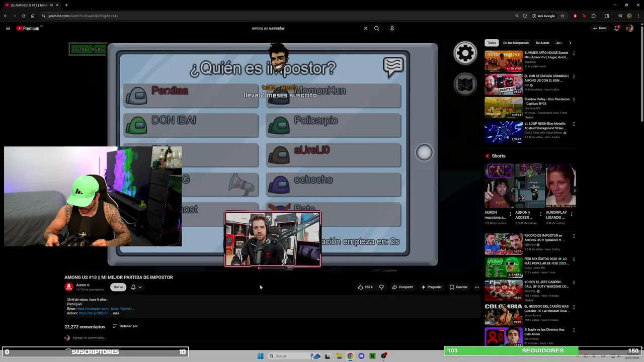Viewport: 644px width, 362px height.
Task: Select De Auron filter chip
Action: click(x=542, y=43)
